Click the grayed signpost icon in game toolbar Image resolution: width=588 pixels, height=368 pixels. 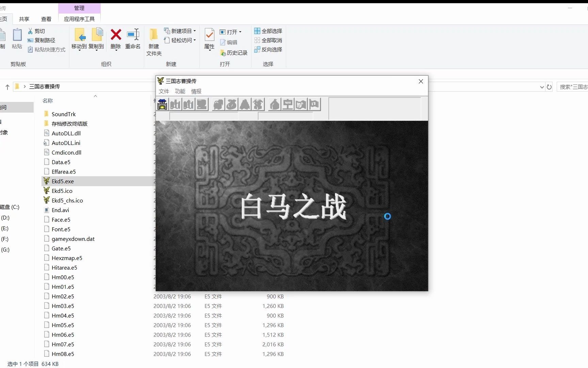pyautogui.click(x=288, y=104)
